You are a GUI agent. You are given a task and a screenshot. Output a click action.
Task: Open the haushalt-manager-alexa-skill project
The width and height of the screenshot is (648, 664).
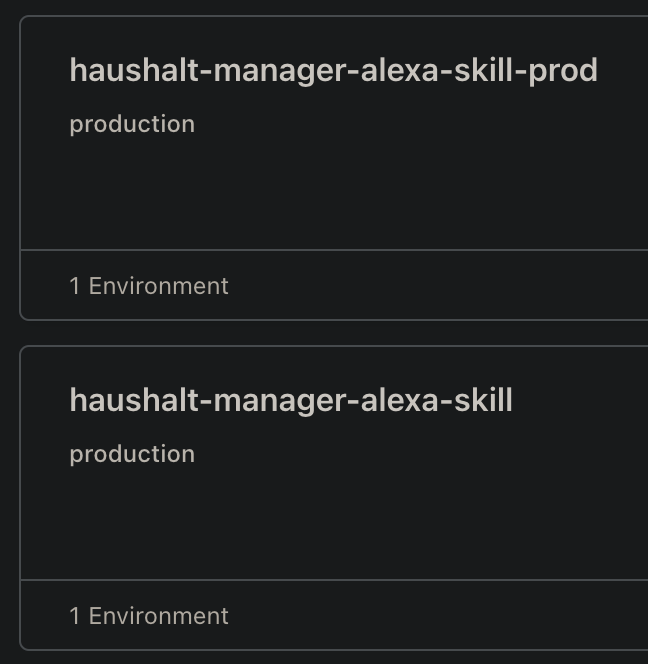290,400
